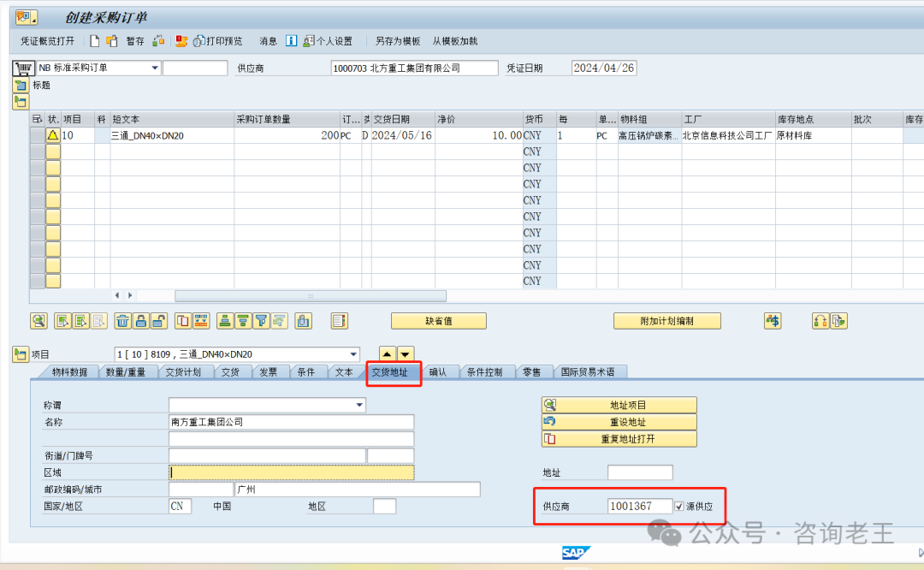Open the item selector dropdown 1 [ 10 ] 8109
Viewport: 924px width, 570px height.
[353, 354]
